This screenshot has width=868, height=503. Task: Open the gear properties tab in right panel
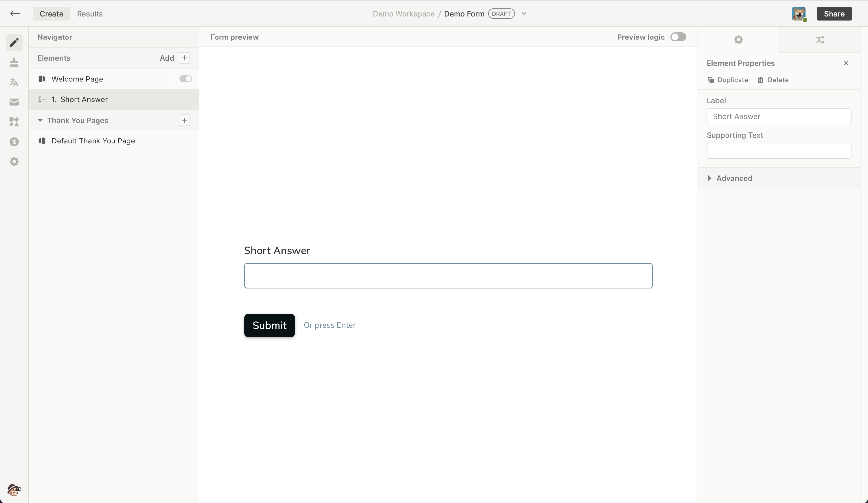738,40
